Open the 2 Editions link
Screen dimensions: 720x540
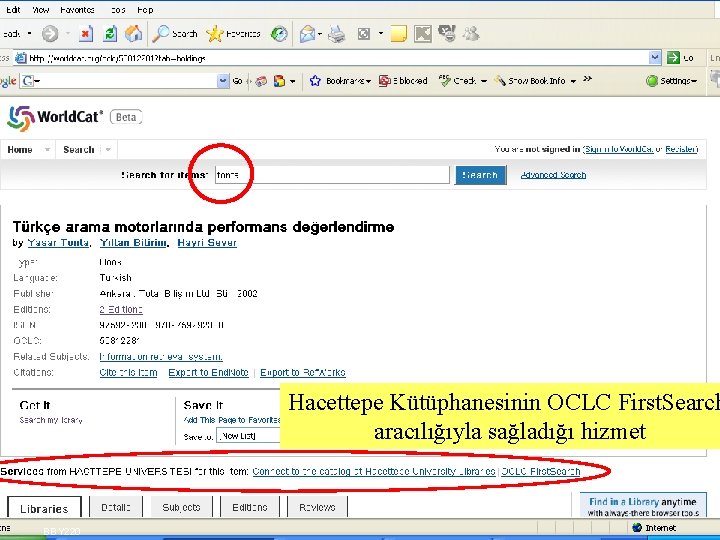pyautogui.click(x=121, y=309)
